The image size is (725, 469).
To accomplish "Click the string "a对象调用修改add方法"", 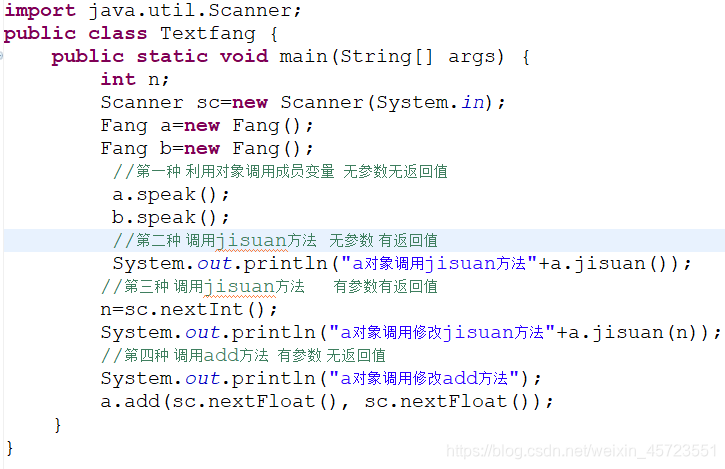I will 424,378.
